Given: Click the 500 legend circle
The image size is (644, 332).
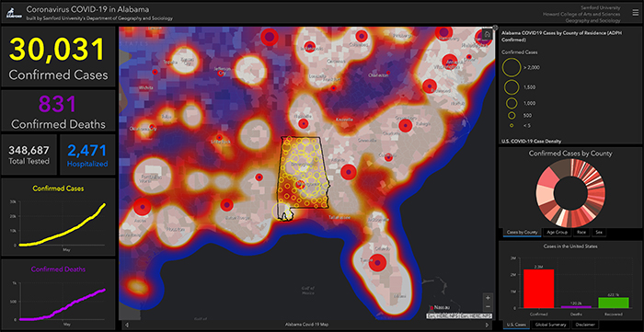Looking at the screenshot, I should click(x=512, y=116).
